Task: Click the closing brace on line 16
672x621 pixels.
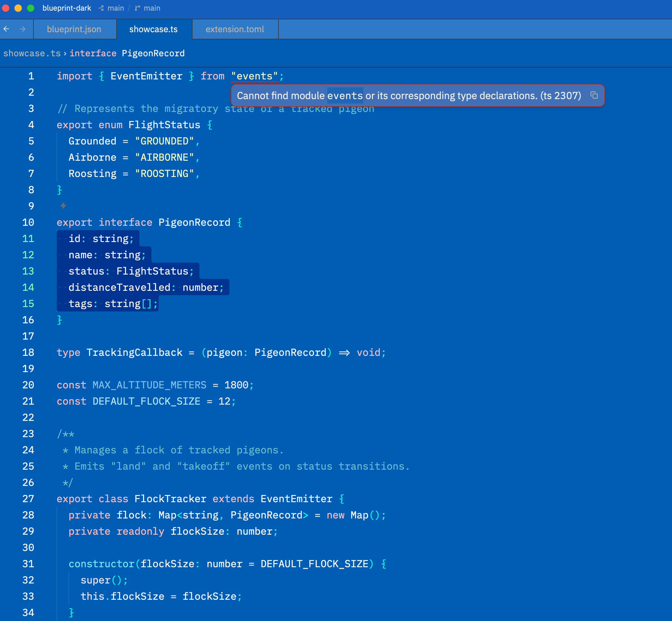Action: [x=59, y=320]
